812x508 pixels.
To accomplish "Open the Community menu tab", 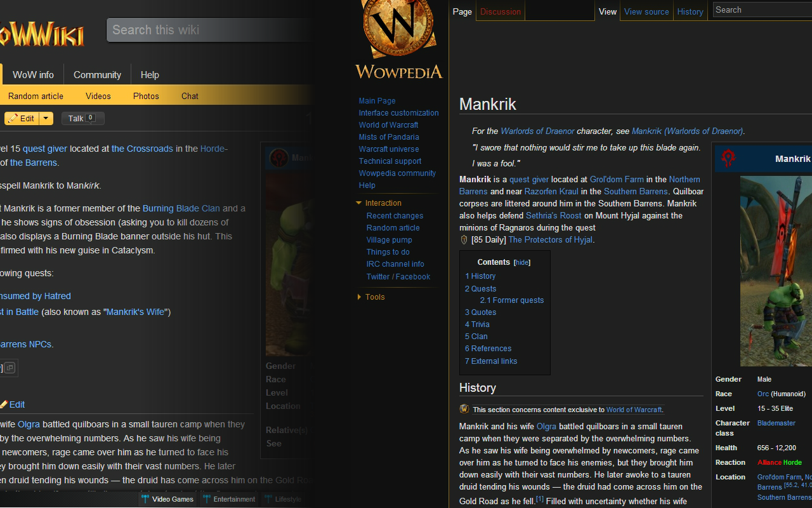I will pos(97,74).
